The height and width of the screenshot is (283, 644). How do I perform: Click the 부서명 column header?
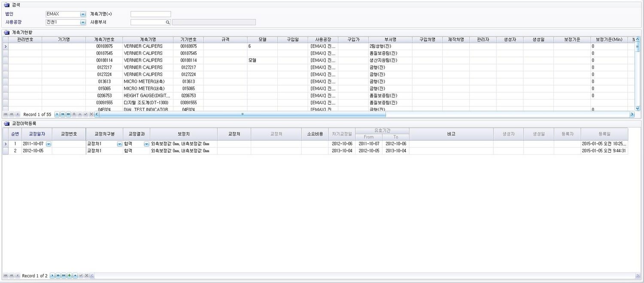click(390, 39)
